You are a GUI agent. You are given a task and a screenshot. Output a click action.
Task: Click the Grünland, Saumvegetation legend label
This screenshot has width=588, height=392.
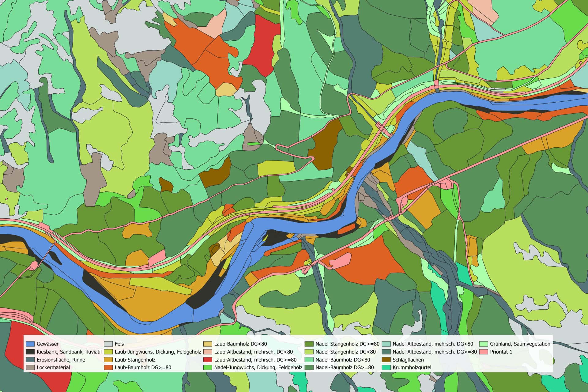pos(520,344)
